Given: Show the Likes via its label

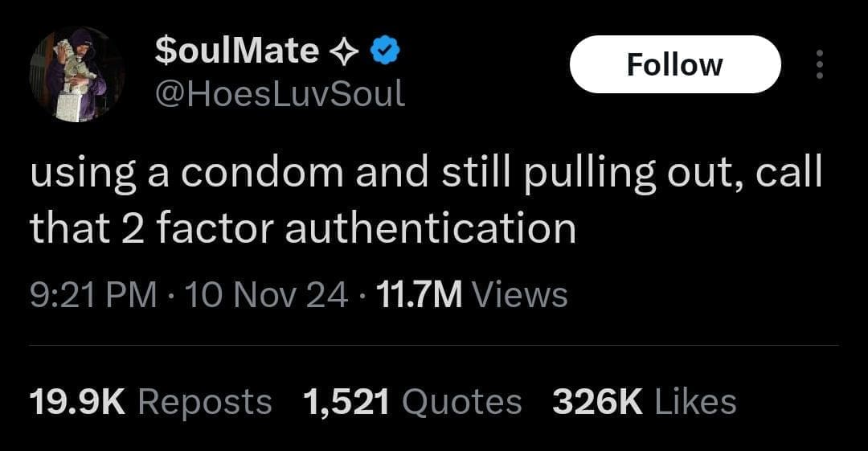Looking at the screenshot, I should 696,402.
